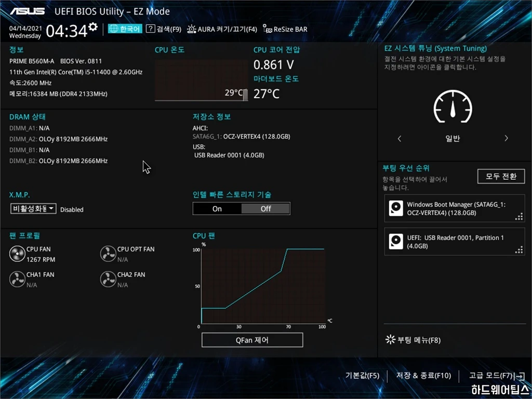Click the CHA1 FAN icon

[17, 279]
